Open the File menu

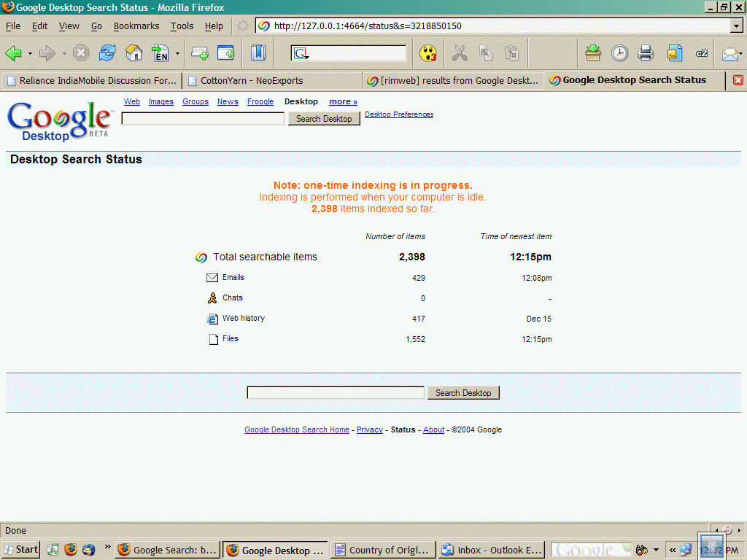point(13,26)
